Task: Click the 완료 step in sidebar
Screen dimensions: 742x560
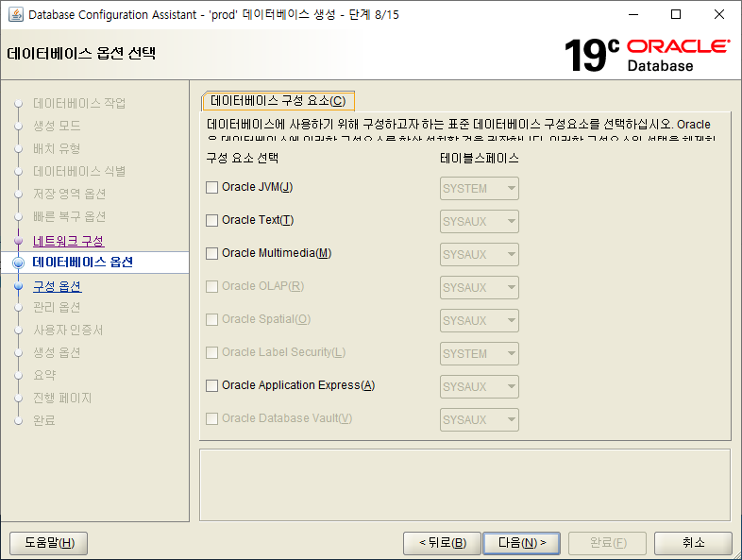Action: 44,420
